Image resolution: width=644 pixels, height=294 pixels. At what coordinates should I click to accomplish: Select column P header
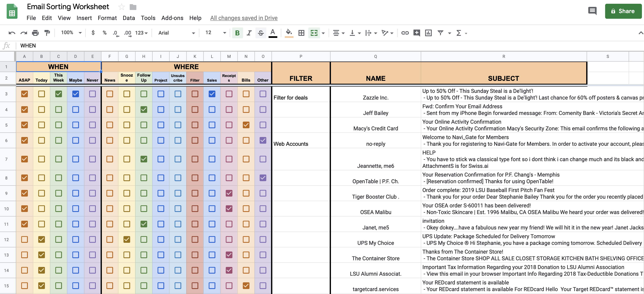pos(301,56)
